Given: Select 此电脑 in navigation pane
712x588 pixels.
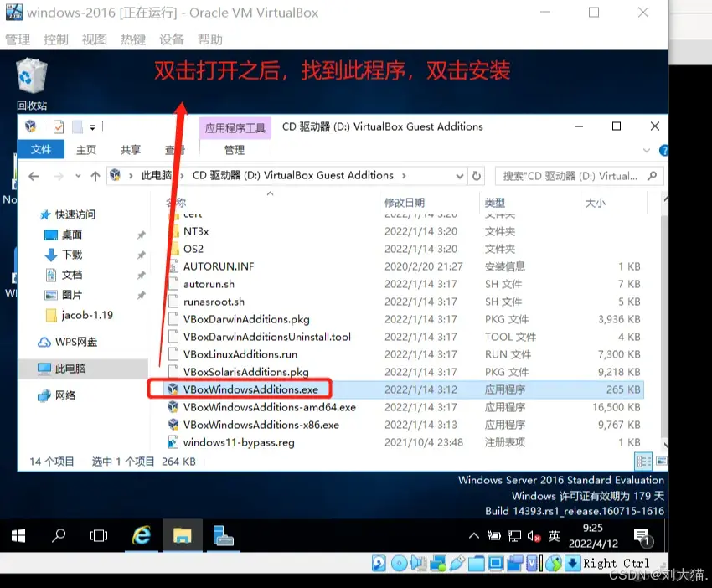Looking at the screenshot, I should click(83, 369).
